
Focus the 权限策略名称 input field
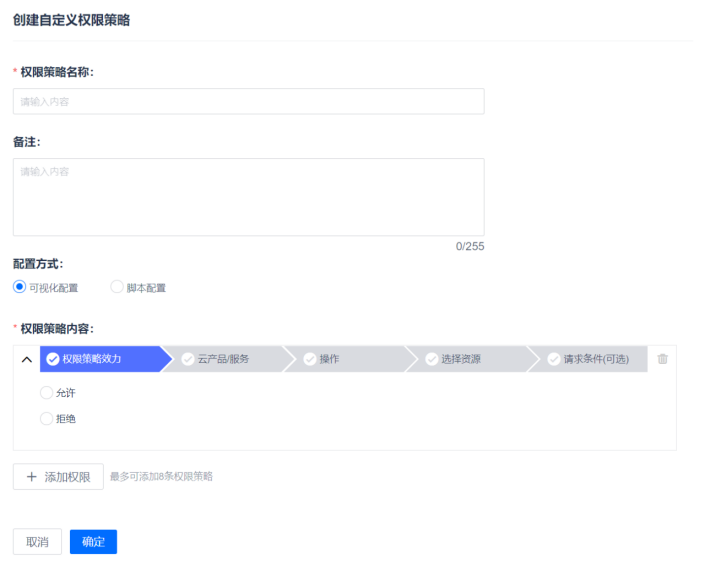tap(248, 101)
